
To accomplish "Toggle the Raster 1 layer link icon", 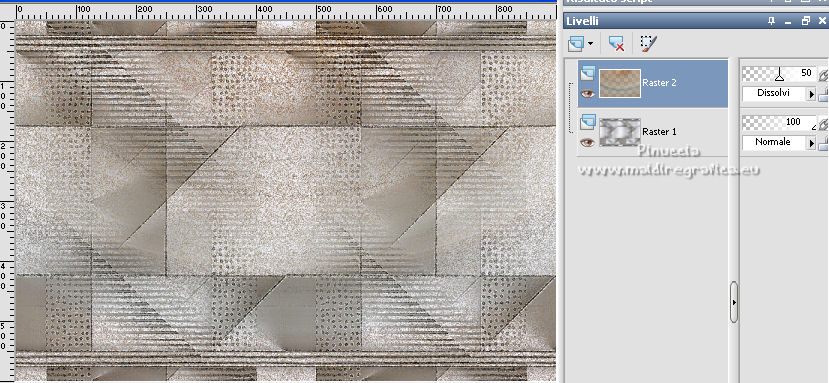I will (824, 124).
